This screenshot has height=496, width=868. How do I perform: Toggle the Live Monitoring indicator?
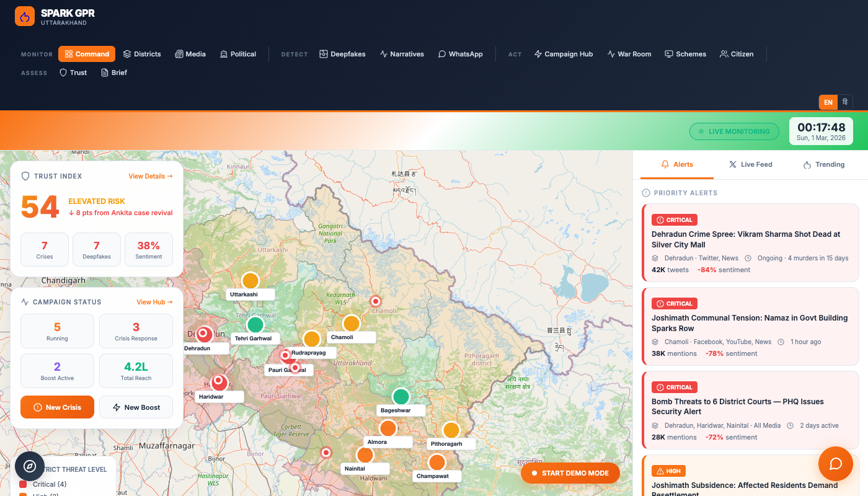pos(734,131)
